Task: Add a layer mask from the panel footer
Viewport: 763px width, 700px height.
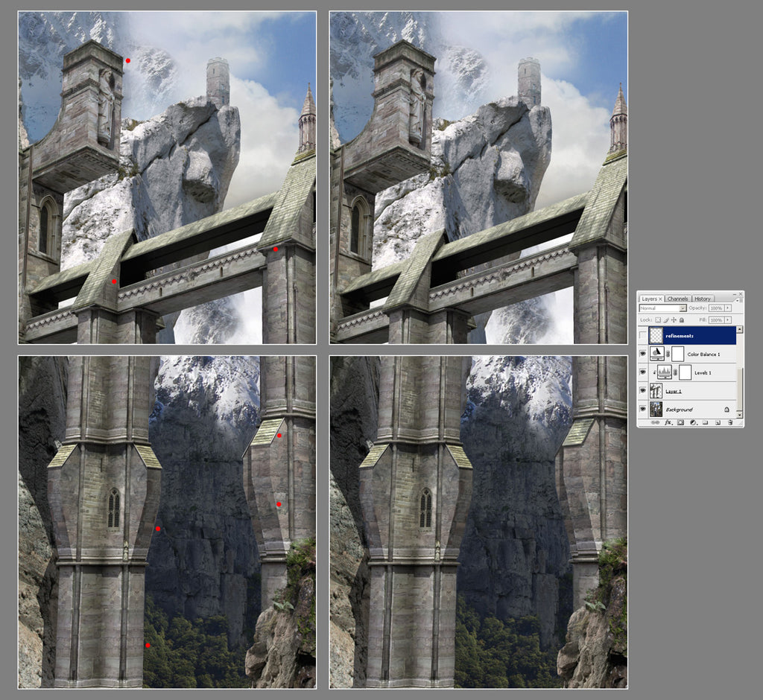Action: coord(680,422)
